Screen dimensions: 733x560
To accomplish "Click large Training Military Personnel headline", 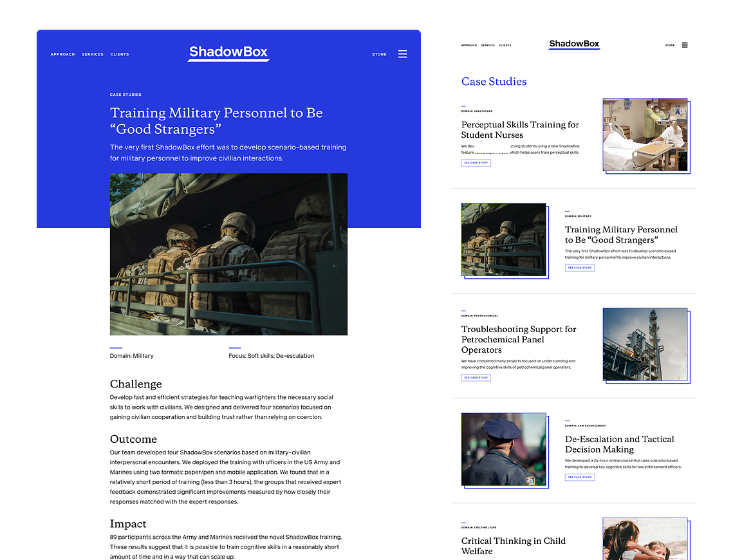I will coord(216,120).
